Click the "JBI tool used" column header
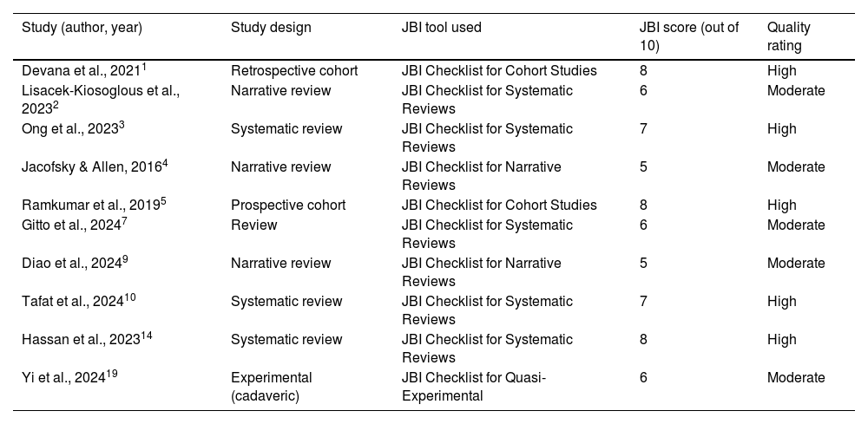 point(442,28)
